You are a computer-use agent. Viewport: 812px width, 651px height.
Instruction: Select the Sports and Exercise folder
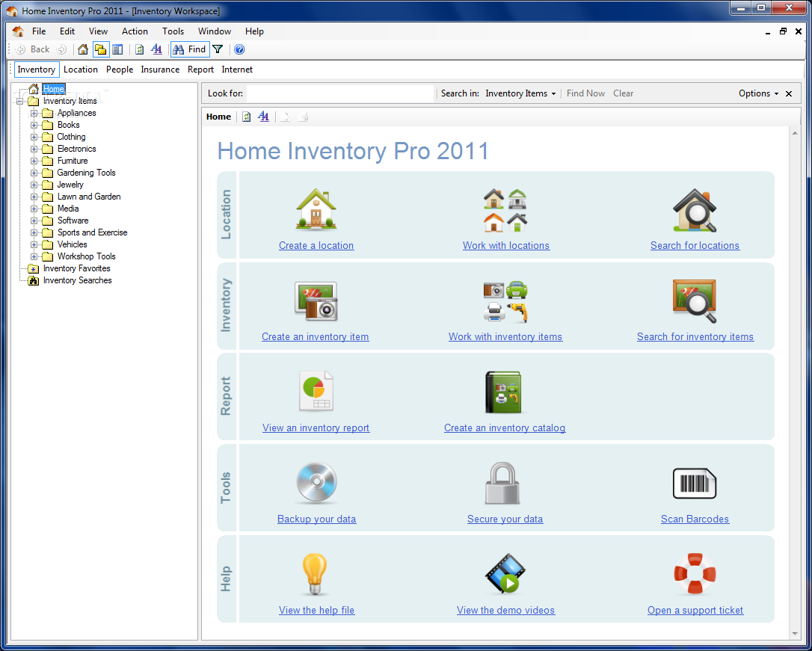tap(92, 233)
